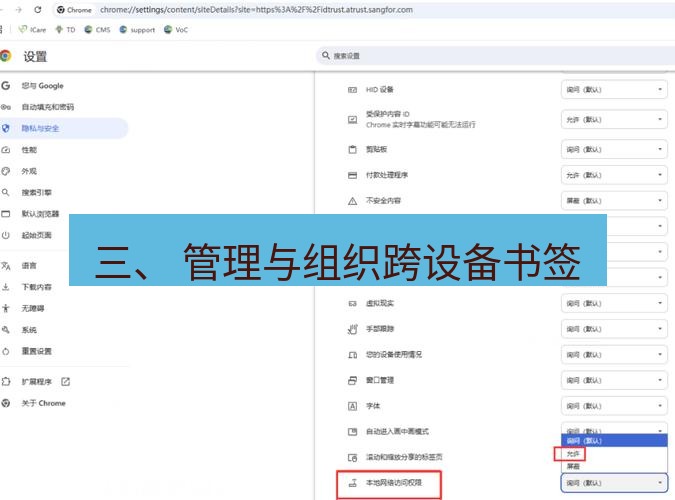Viewport: 675px width, 500px height.
Task: Open the TD bookmark
Action: (65, 30)
